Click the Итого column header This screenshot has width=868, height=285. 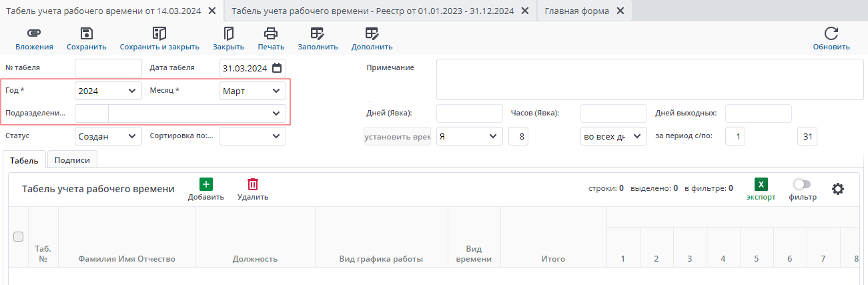tap(553, 237)
